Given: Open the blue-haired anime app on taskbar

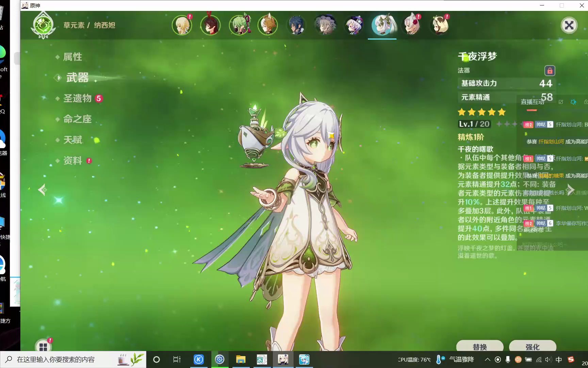Looking at the screenshot, I should pos(304,359).
